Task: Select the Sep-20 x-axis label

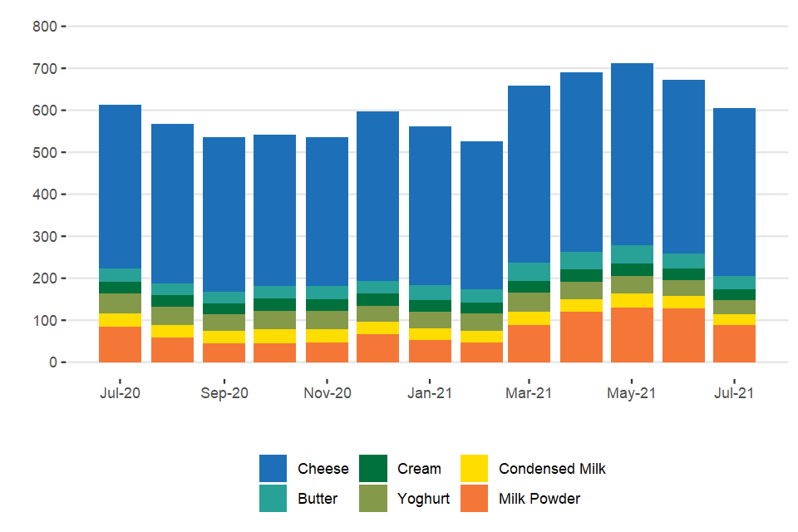Action: pyautogui.click(x=224, y=393)
